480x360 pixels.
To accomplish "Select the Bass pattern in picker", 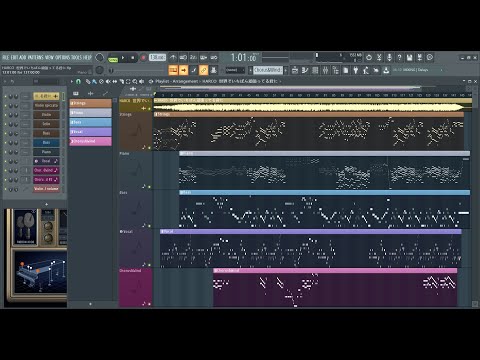I will (x=90, y=122).
